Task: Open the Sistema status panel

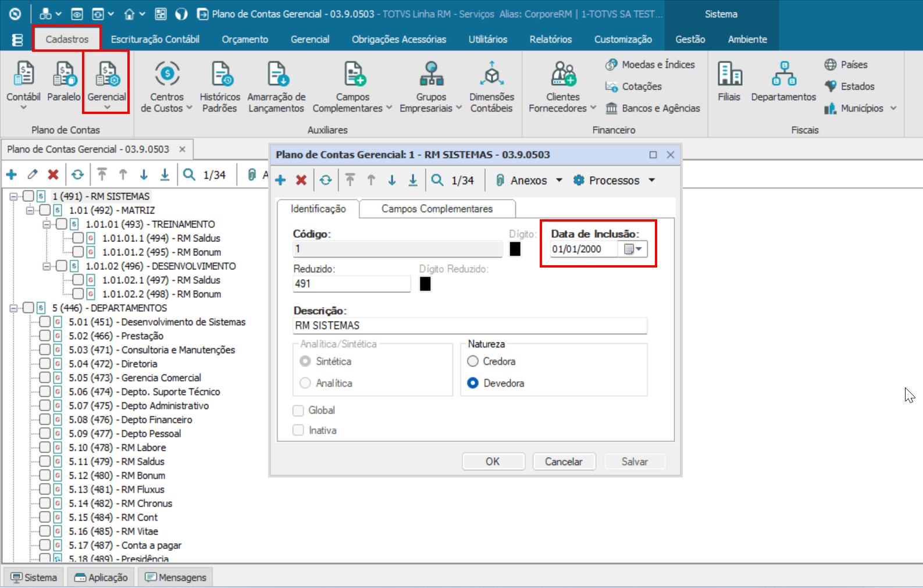Action: (x=34, y=578)
